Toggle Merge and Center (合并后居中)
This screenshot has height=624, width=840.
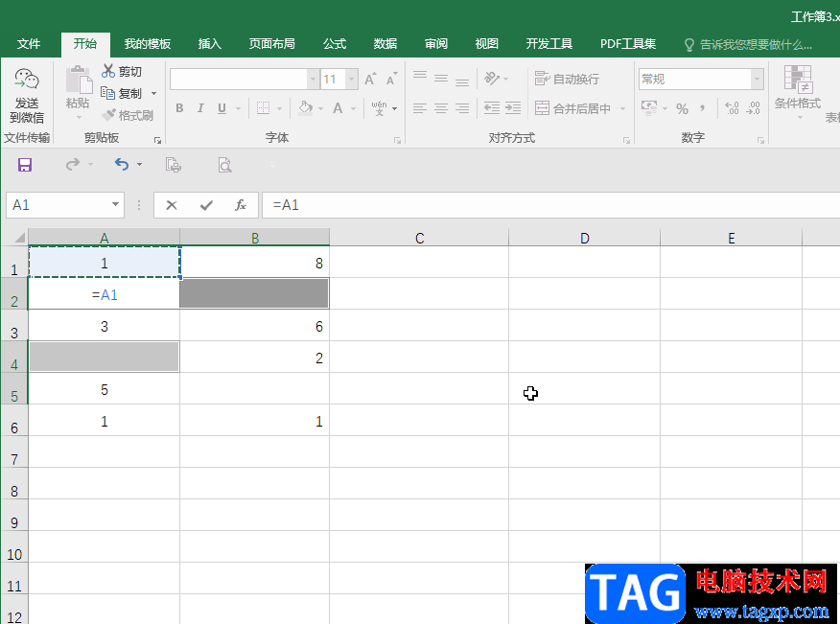pos(573,108)
